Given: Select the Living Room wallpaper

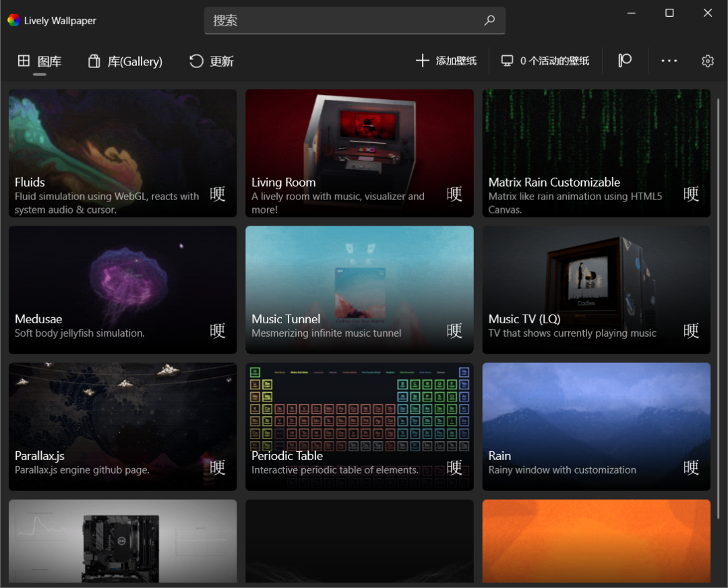Looking at the screenshot, I should tap(359, 153).
